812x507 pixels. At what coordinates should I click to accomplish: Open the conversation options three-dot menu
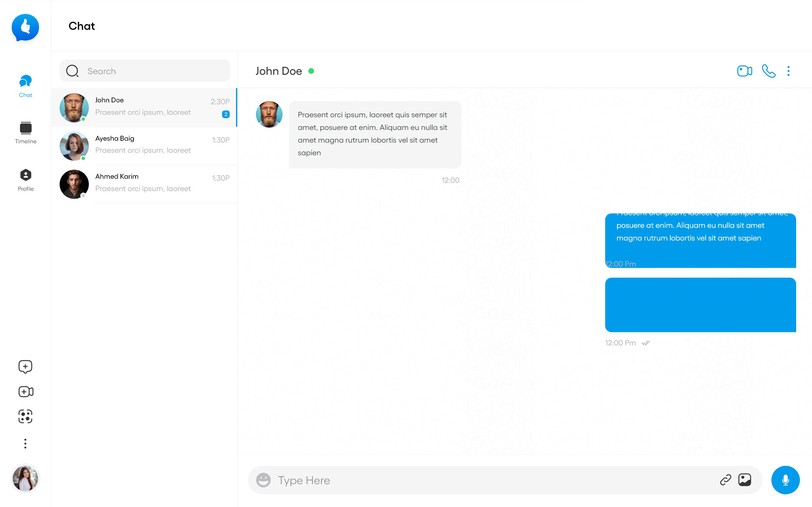[x=788, y=71]
